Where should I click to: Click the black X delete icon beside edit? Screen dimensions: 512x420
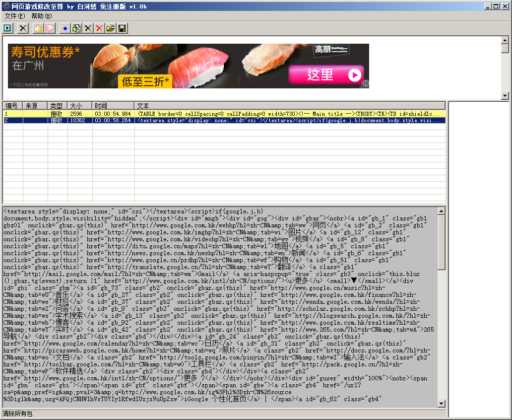(x=88, y=28)
